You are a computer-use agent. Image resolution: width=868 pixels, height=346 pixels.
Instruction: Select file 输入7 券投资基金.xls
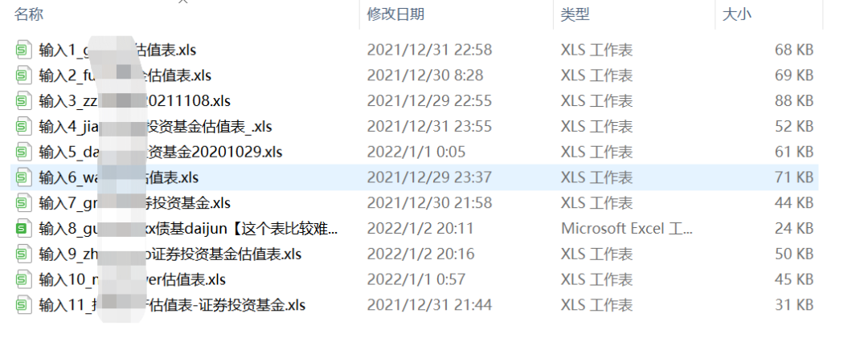pos(134,203)
